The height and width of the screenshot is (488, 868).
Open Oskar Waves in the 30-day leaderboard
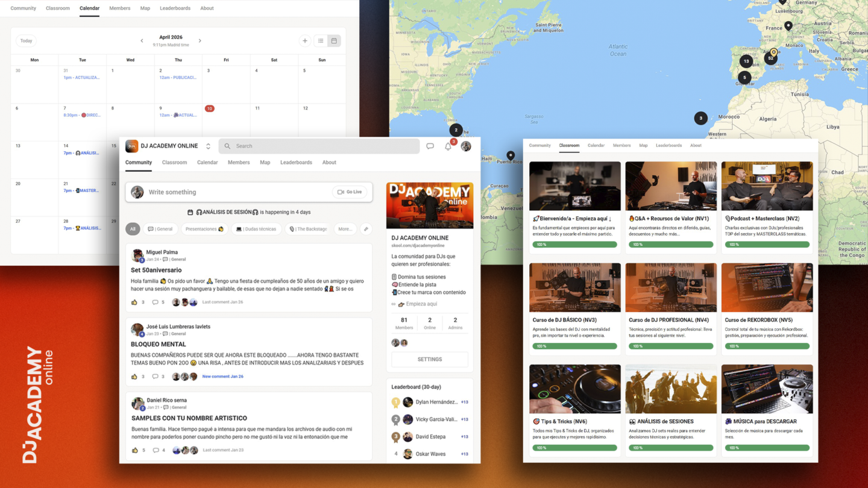[430, 454]
